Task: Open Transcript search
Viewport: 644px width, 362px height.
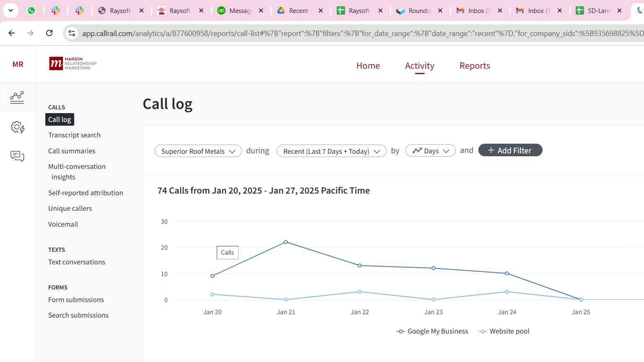Action: (74, 135)
